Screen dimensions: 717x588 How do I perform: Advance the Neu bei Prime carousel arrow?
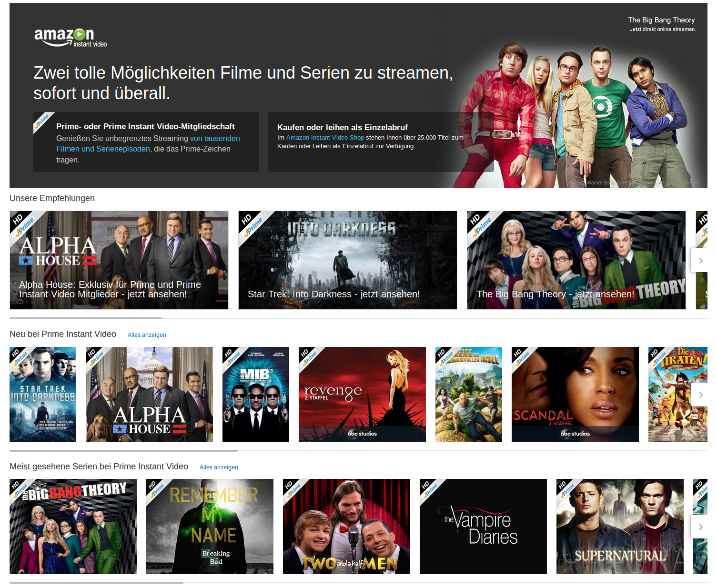point(700,395)
